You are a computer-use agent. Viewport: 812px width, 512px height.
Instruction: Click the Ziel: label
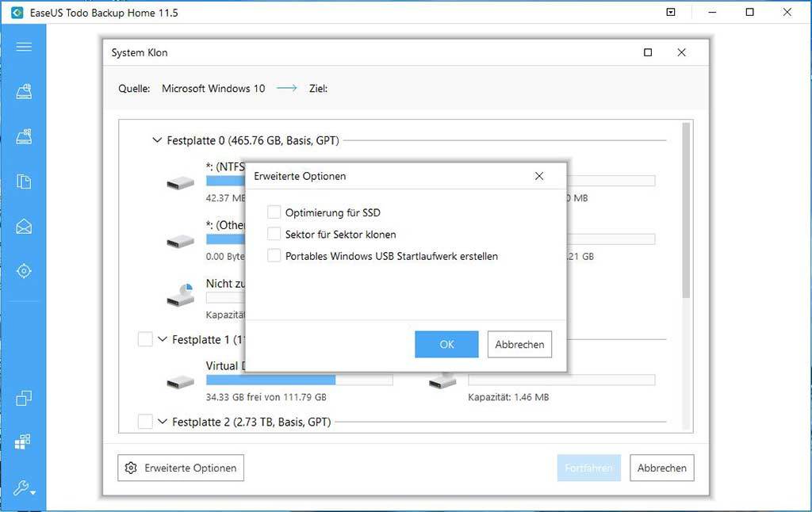click(319, 89)
